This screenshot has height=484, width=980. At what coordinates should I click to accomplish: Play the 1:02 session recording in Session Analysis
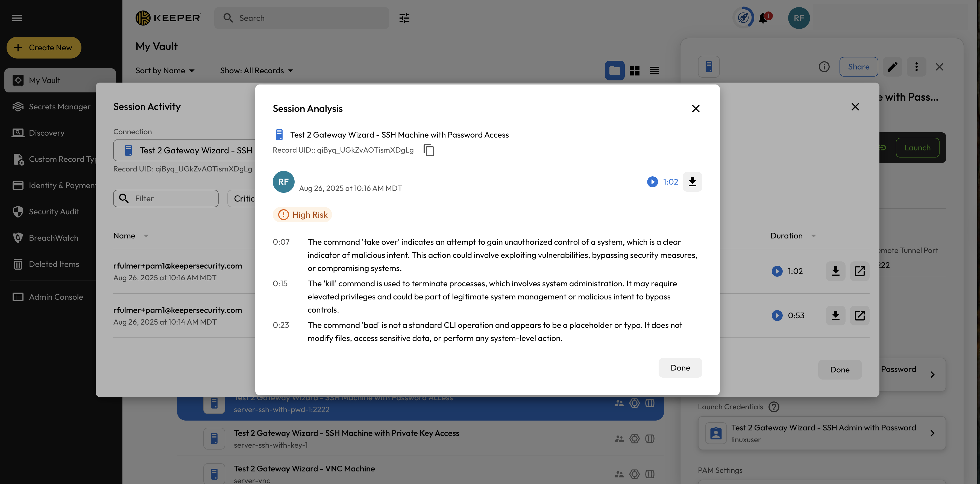(652, 182)
